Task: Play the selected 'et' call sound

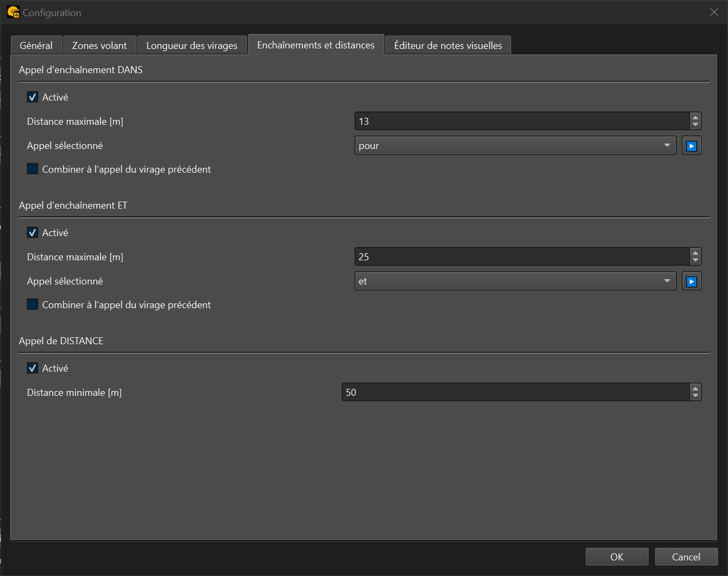Action: (x=691, y=281)
